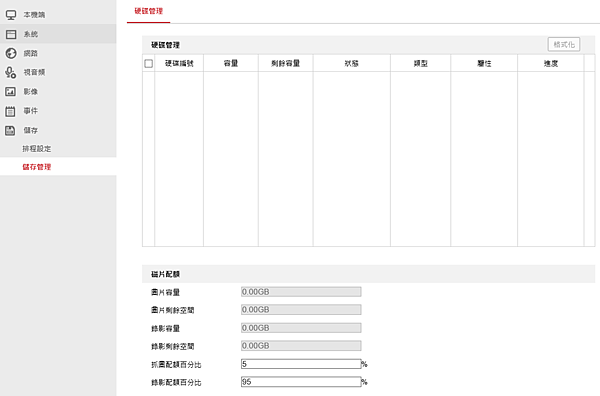Click the local monitor icon beside 本機端

click(x=11, y=15)
